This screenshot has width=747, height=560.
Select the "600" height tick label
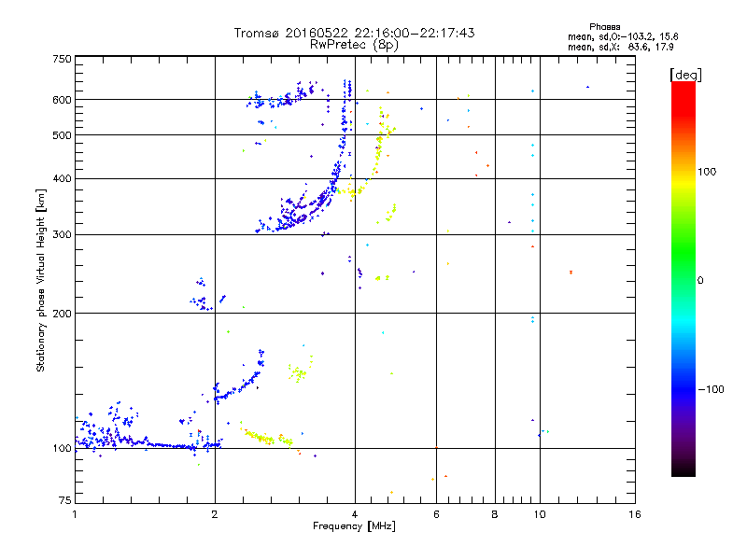click(62, 100)
